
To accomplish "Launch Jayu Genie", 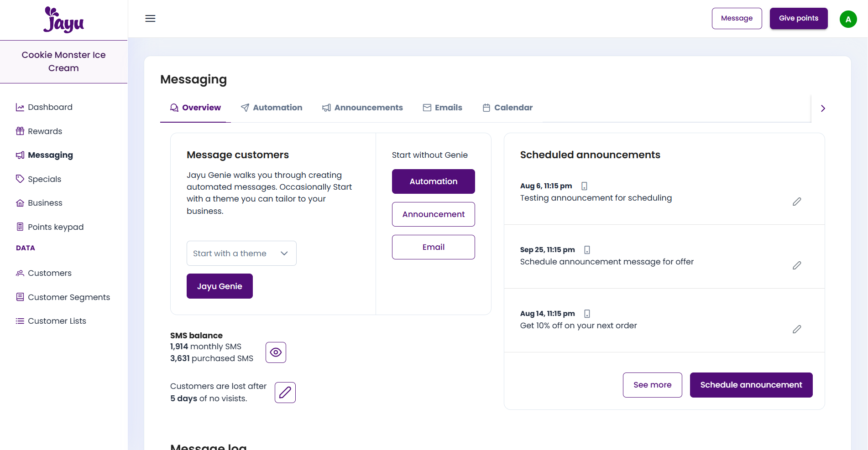I will point(220,286).
